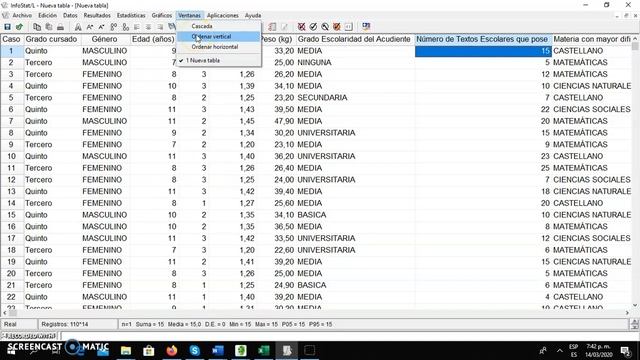Open the Edición menu
This screenshot has height=360, width=640.
[x=47, y=16]
